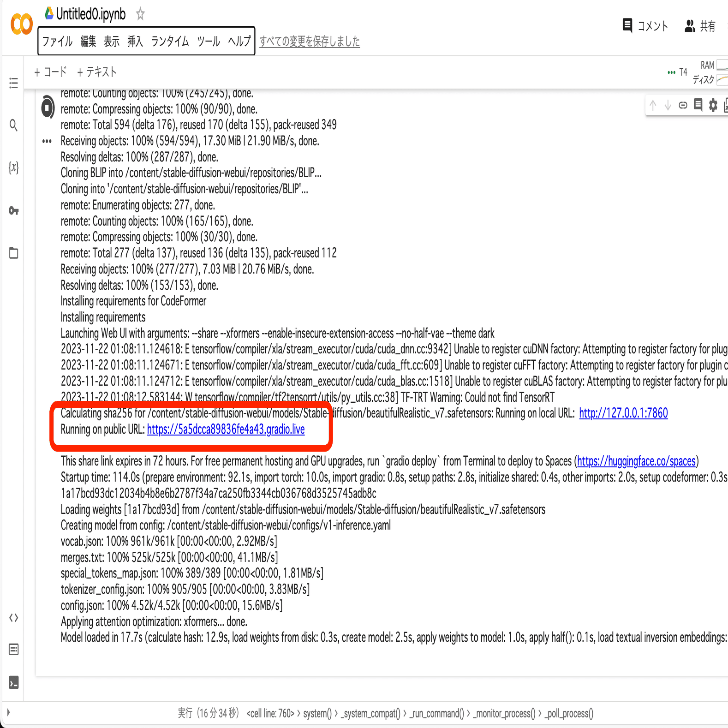Open the ランタイム menu
The image size is (728, 728).
tap(170, 42)
